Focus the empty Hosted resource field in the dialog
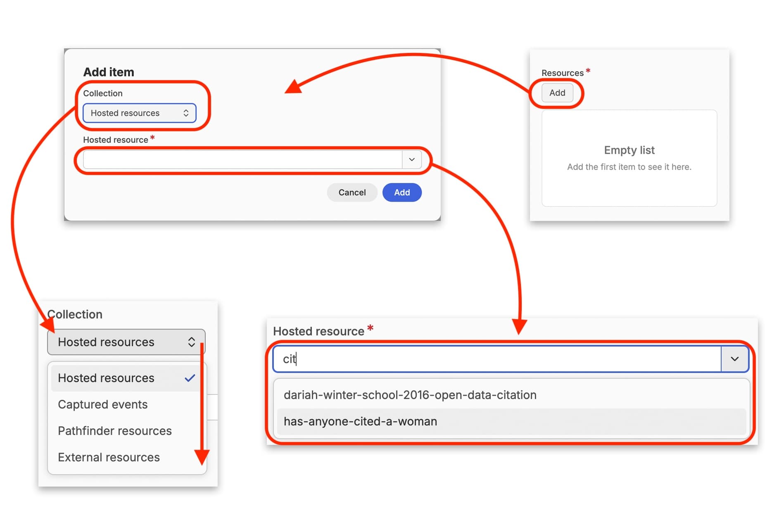 [242, 160]
